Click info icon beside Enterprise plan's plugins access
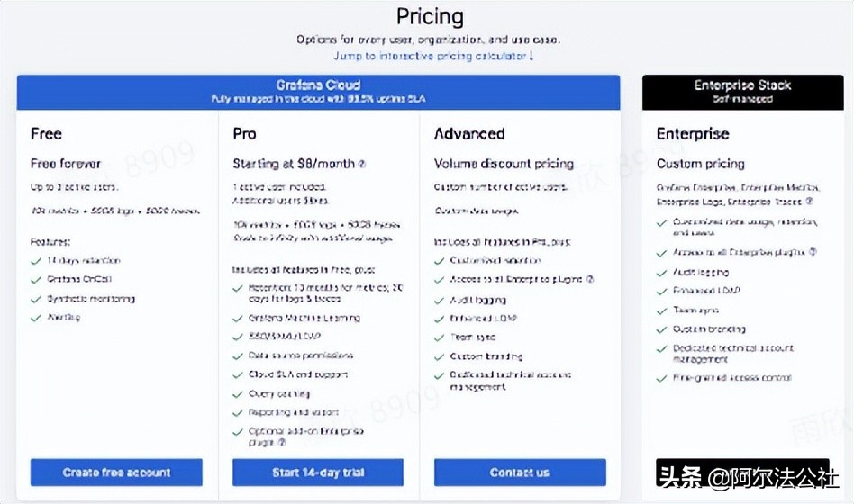The height and width of the screenshot is (504, 854). click(813, 252)
